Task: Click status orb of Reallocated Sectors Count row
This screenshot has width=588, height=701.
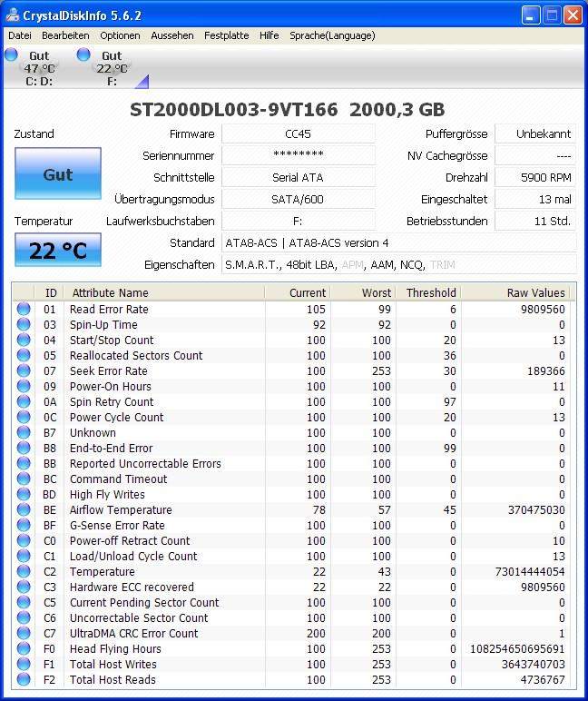Action: click(x=24, y=355)
